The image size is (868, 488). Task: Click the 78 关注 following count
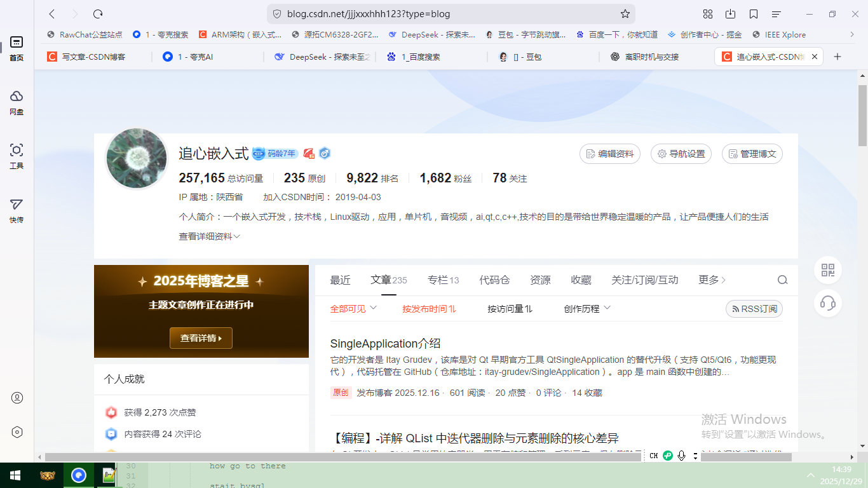pyautogui.click(x=510, y=178)
